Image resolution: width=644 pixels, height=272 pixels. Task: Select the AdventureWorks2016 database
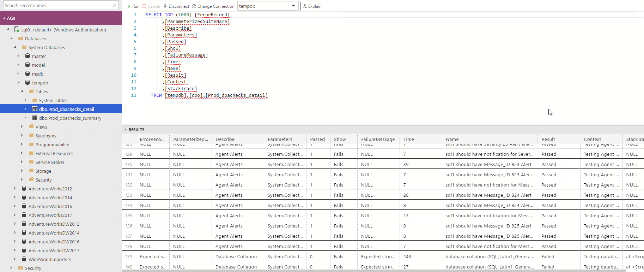(50, 206)
